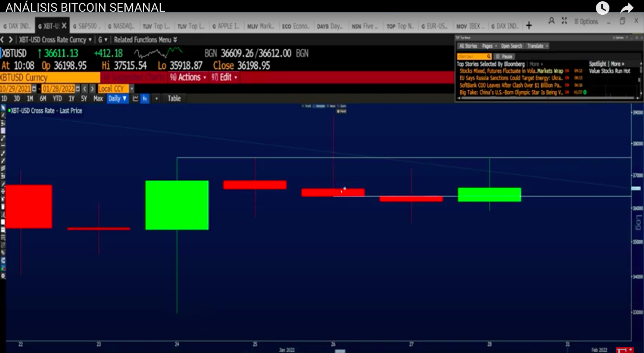Open the Options hamburger menu
644x353 pixels.
pyautogui.click(x=586, y=22)
